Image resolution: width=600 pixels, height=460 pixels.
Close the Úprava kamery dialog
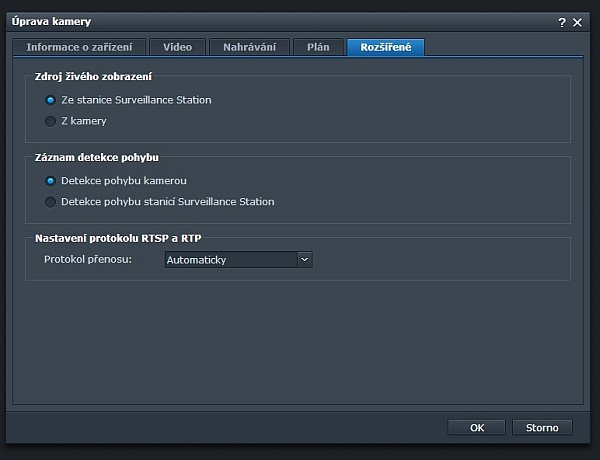click(577, 23)
